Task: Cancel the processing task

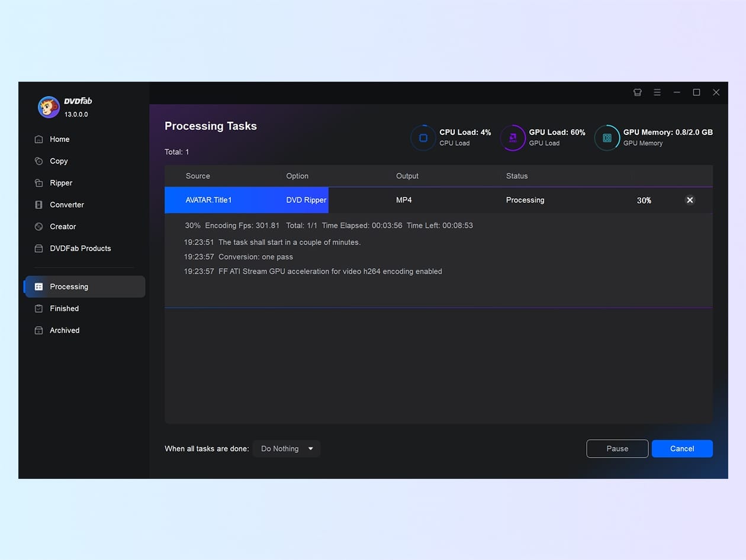Action: (681, 449)
